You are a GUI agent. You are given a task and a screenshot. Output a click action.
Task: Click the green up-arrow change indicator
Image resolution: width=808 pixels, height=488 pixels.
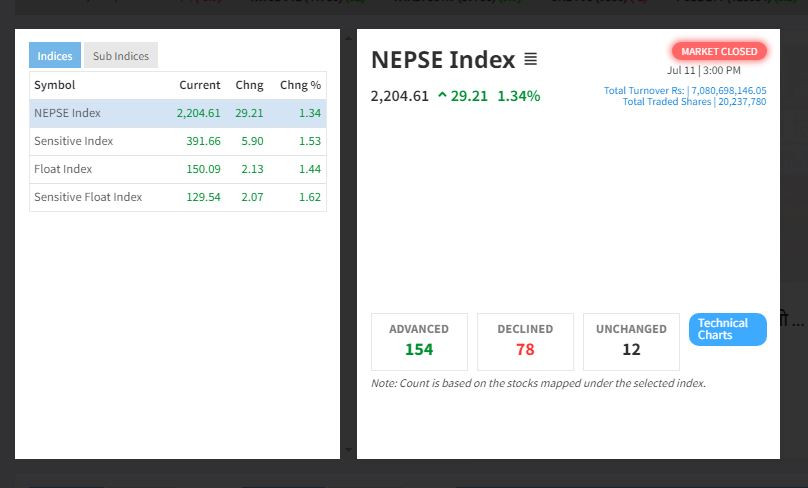442,95
